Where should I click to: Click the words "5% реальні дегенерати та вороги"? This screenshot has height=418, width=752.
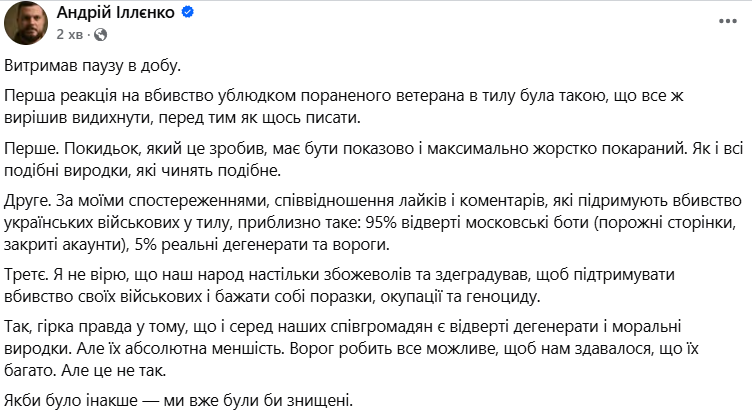(x=258, y=241)
